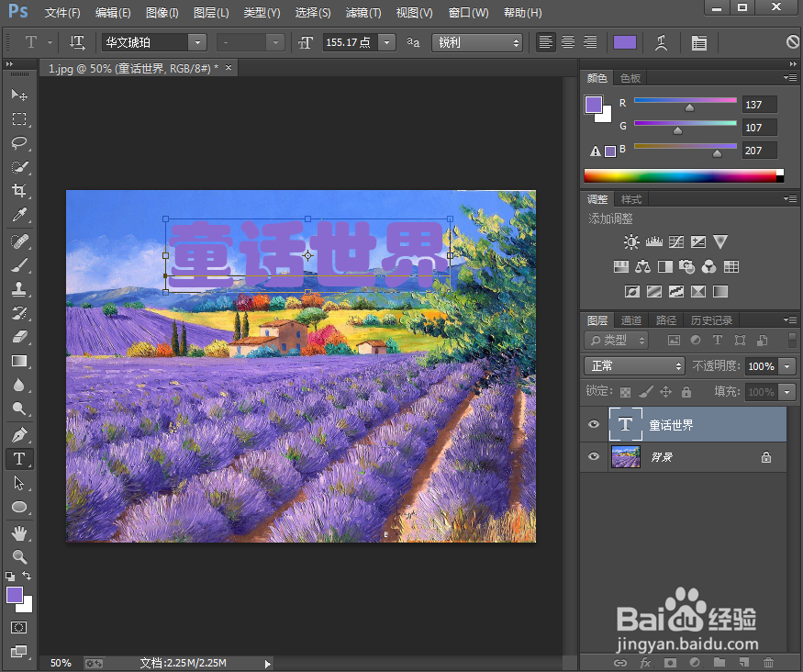Toggle the Character and Paragraph panels
The width and height of the screenshot is (803, 672).
pos(698,42)
